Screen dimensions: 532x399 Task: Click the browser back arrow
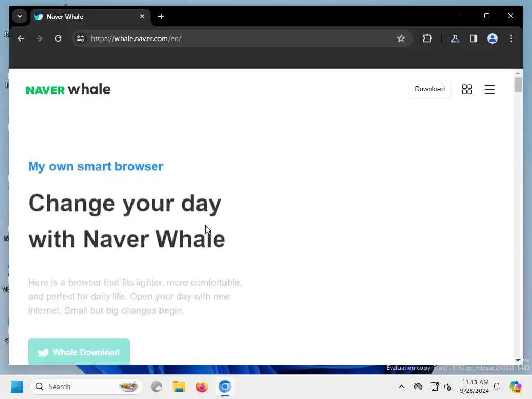coord(21,38)
